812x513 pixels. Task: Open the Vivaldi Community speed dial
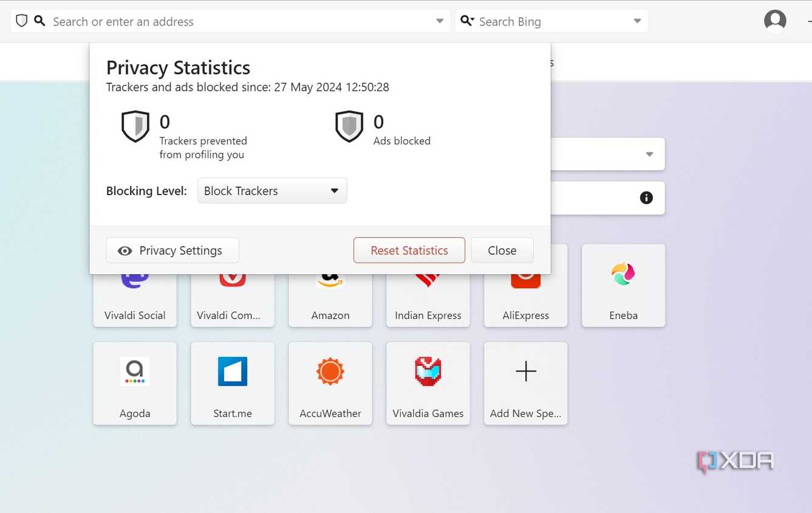[x=233, y=300]
